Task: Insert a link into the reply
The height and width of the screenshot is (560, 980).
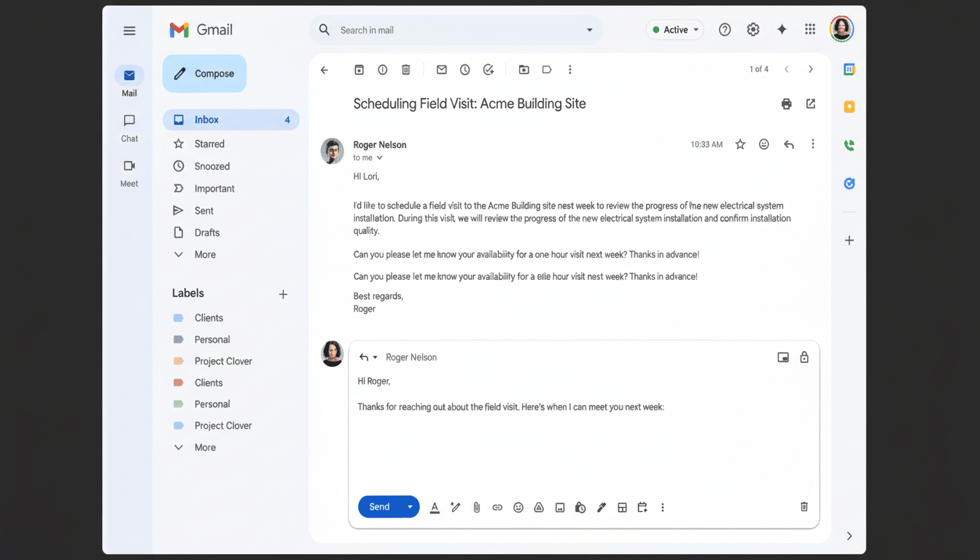Action: pos(497,507)
